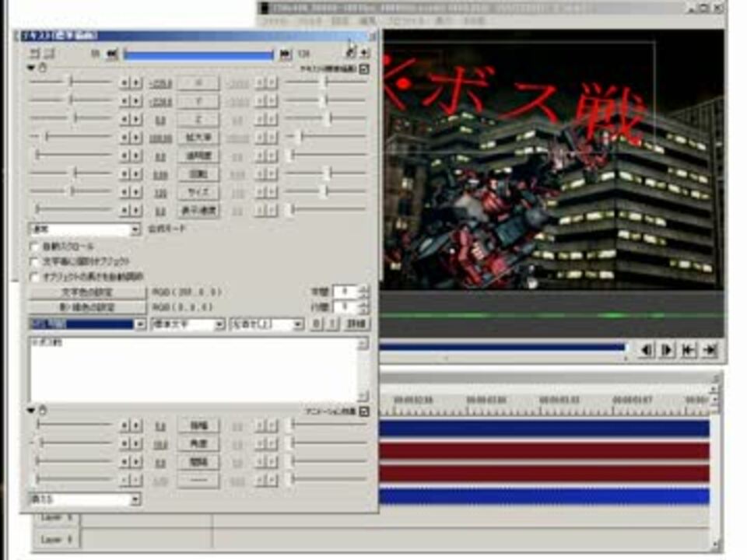Toggle bold B button
Viewport: 747px width, 560px height.
317,324
